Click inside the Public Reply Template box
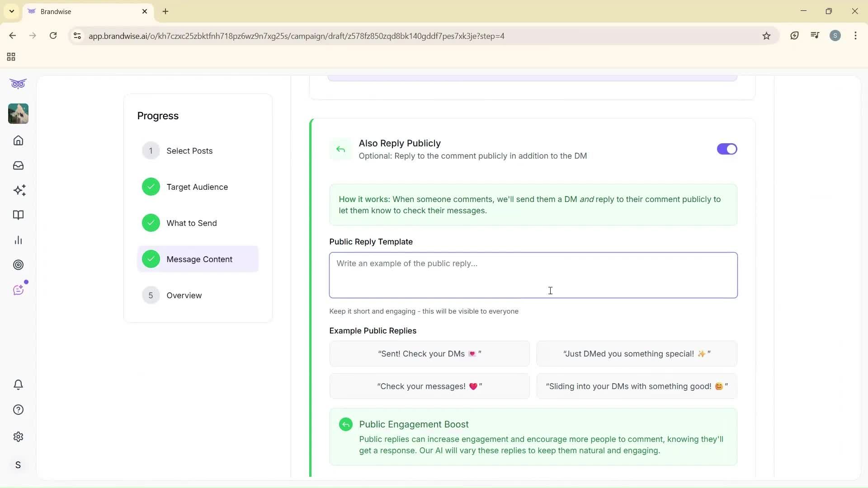Screen dimensions: 868x488 coord(533,275)
